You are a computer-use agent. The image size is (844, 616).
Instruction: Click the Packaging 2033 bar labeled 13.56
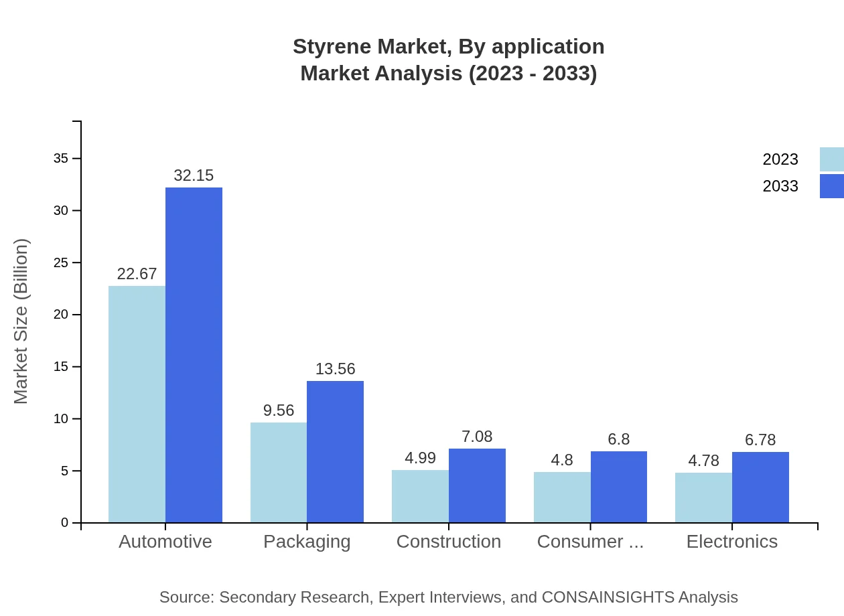click(335, 452)
